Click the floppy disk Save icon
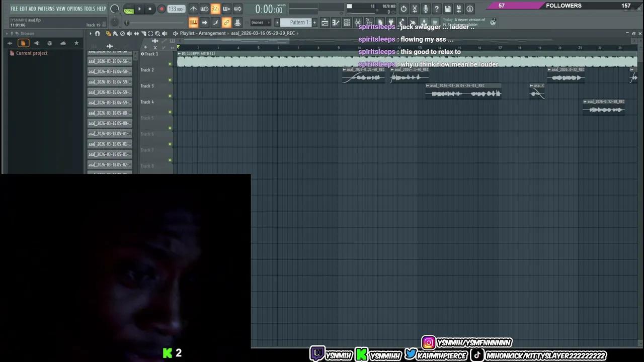Viewport: 644px width, 362px height. point(447,9)
